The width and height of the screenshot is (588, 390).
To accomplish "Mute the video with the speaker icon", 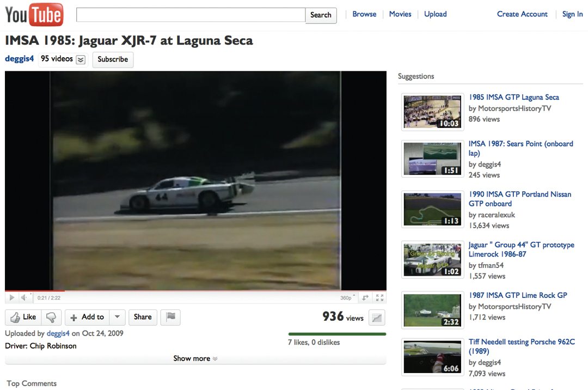I will point(24,297).
